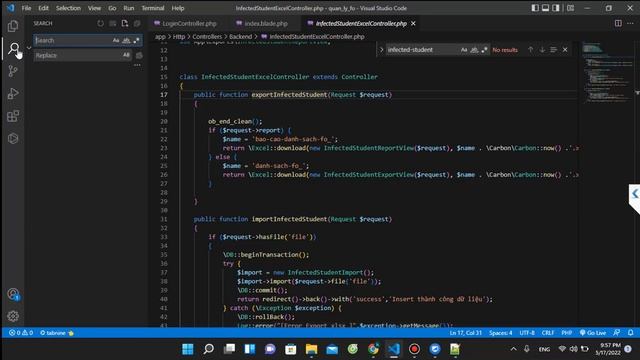Start Go Live server
This screenshot has height=360, width=640.
[x=593, y=333]
